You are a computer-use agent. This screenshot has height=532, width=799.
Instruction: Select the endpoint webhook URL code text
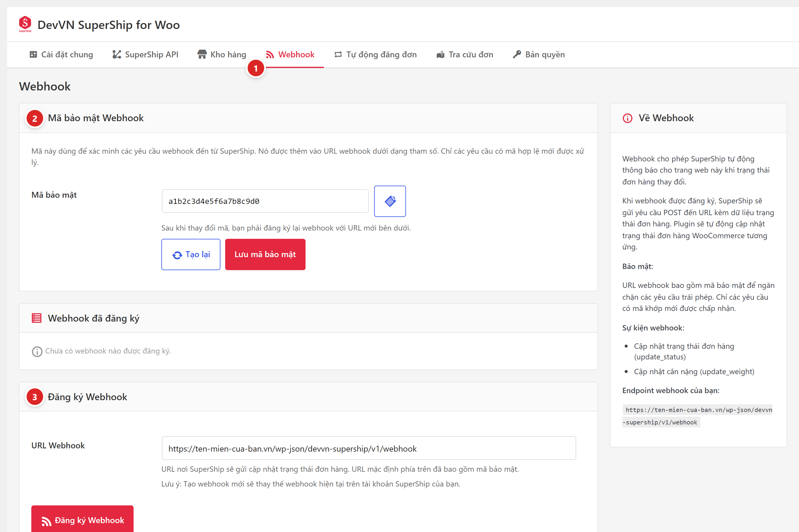[697, 416]
